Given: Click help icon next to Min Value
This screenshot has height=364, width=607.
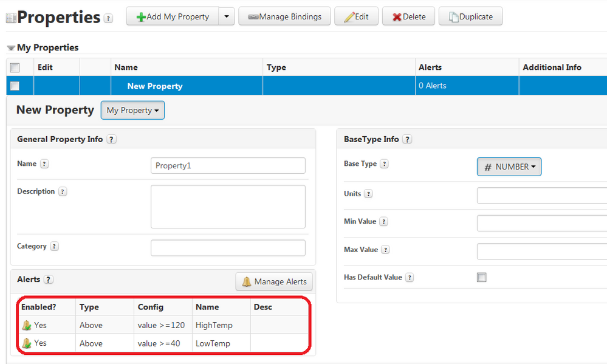Looking at the screenshot, I should pos(383,221).
